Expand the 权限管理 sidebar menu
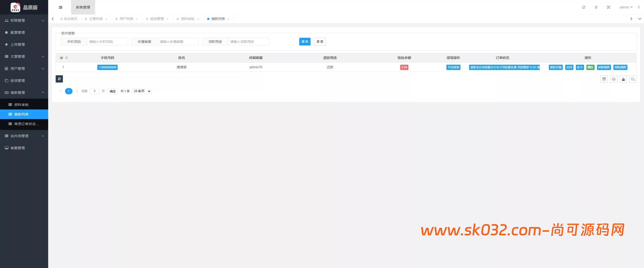The height and width of the screenshot is (268, 644). click(x=24, y=20)
